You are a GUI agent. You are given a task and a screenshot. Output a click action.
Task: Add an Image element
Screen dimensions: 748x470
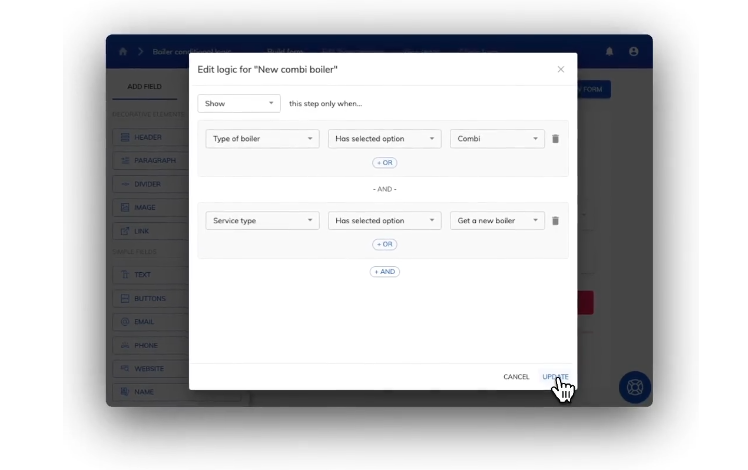pyautogui.click(x=151, y=208)
